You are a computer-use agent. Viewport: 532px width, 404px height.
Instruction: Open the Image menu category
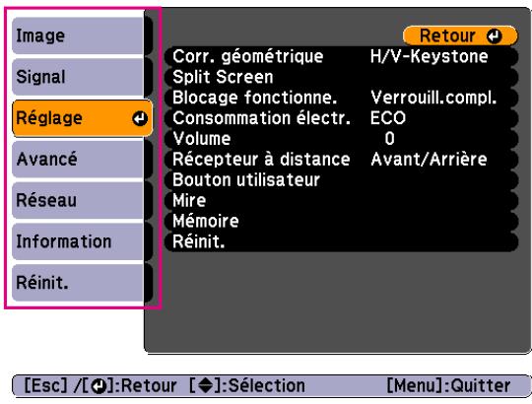coord(82,35)
